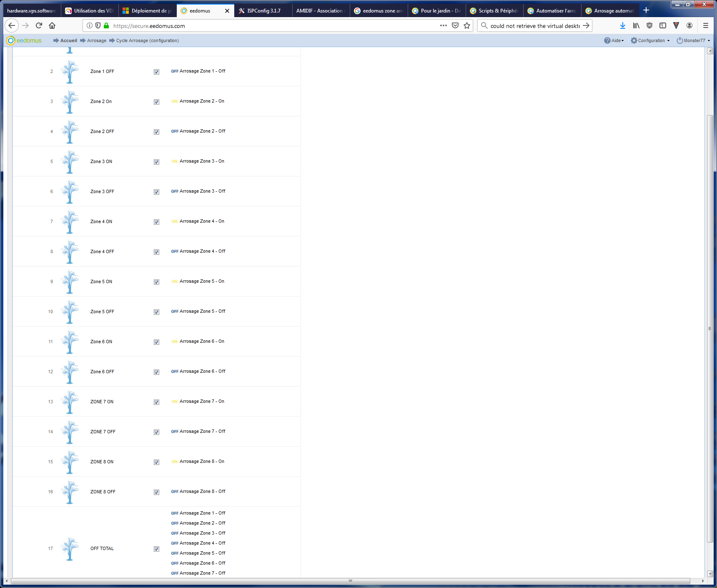Open the Aide dropdown menu
The width and height of the screenshot is (717, 588).
(614, 40)
